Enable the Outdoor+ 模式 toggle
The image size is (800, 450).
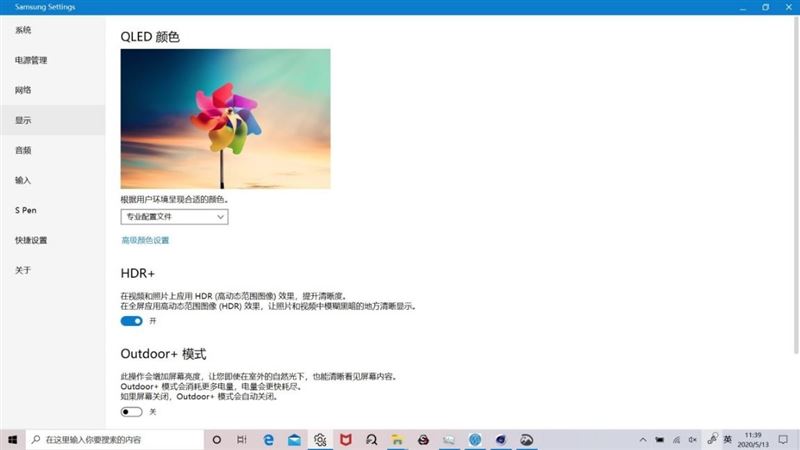point(132,412)
